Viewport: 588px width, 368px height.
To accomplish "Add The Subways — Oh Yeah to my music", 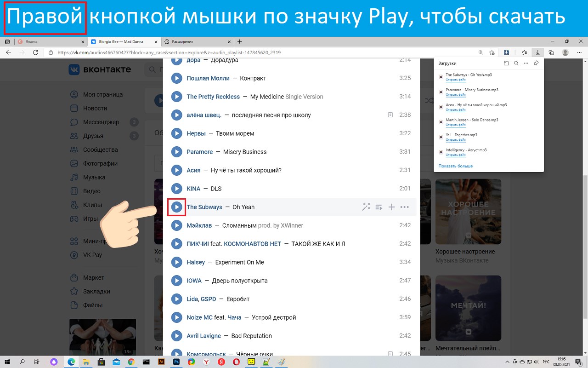I will 391,207.
